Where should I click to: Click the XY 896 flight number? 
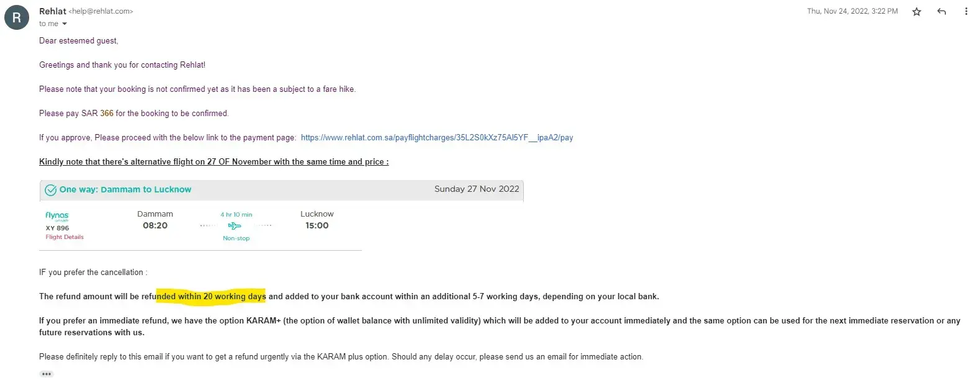coord(58,228)
